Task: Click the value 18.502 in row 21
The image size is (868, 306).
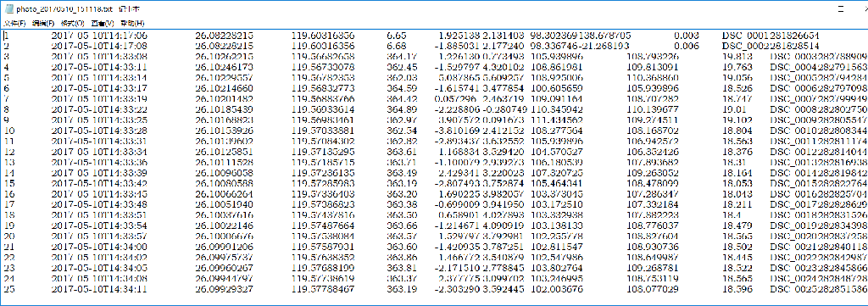Action: [737, 248]
